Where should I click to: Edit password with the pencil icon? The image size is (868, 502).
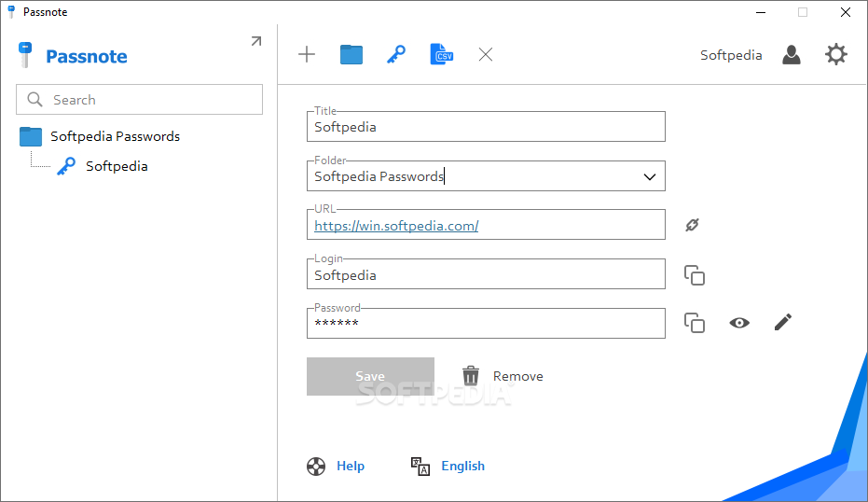pyautogui.click(x=783, y=322)
